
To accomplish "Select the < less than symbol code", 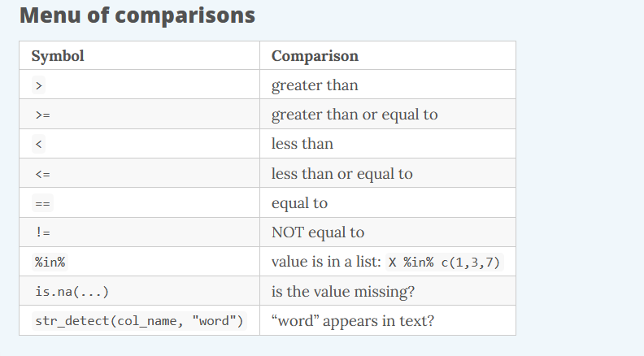I will (x=38, y=144).
